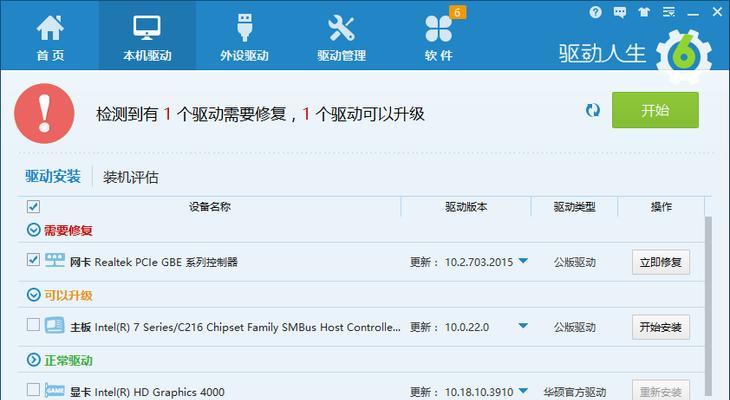Image resolution: width=730 pixels, height=400 pixels.
Task: Check the Intel 7 Series SMBus checkbox
Action: click(33, 325)
